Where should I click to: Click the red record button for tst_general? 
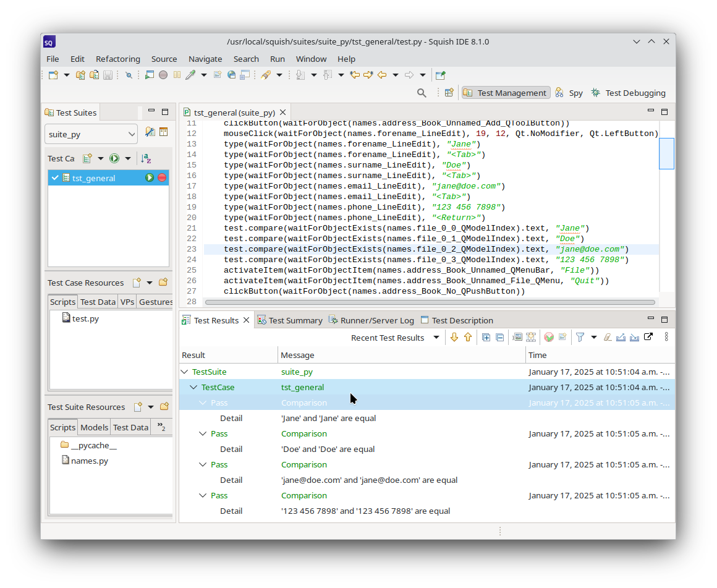(x=162, y=178)
